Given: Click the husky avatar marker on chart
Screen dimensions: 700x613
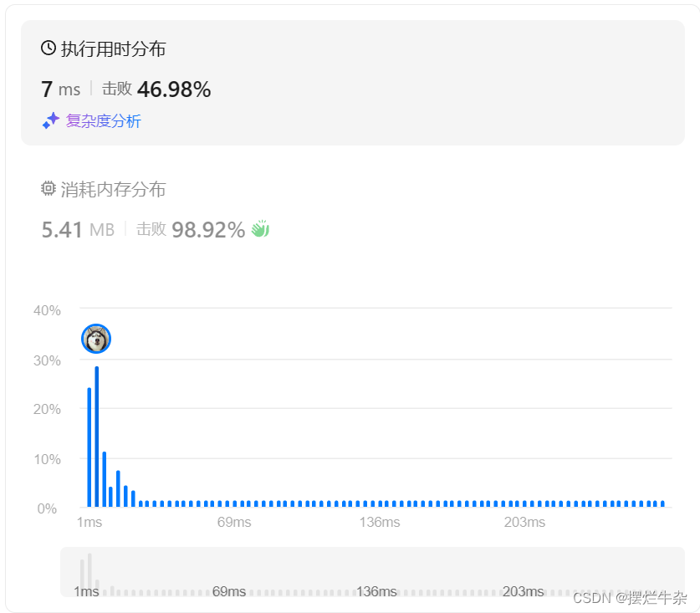Looking at the screenshot, I should pyautogui.click(x=96, y=339).
